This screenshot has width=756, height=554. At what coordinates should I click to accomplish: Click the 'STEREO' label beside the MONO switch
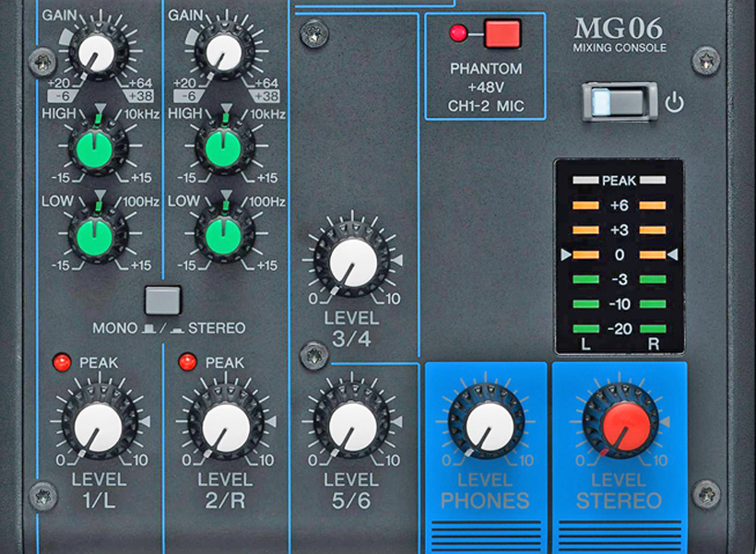point(217,328)
